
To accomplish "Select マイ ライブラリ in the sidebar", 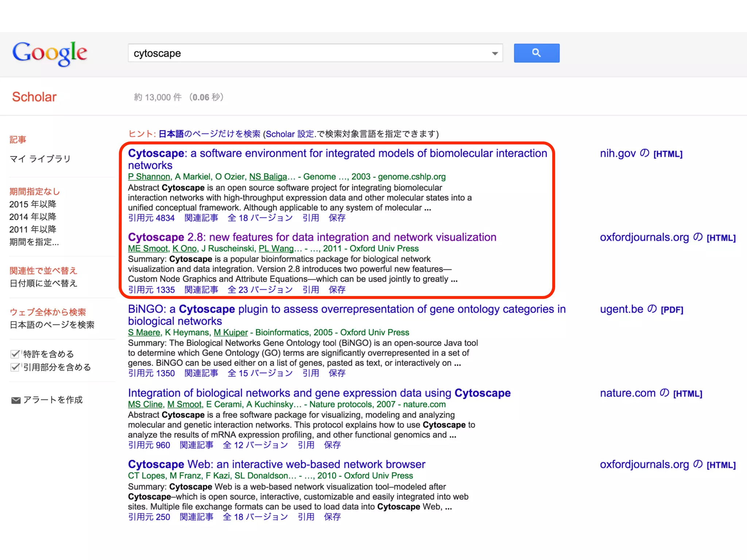I will pyautogui.click(x=40, y=159).
